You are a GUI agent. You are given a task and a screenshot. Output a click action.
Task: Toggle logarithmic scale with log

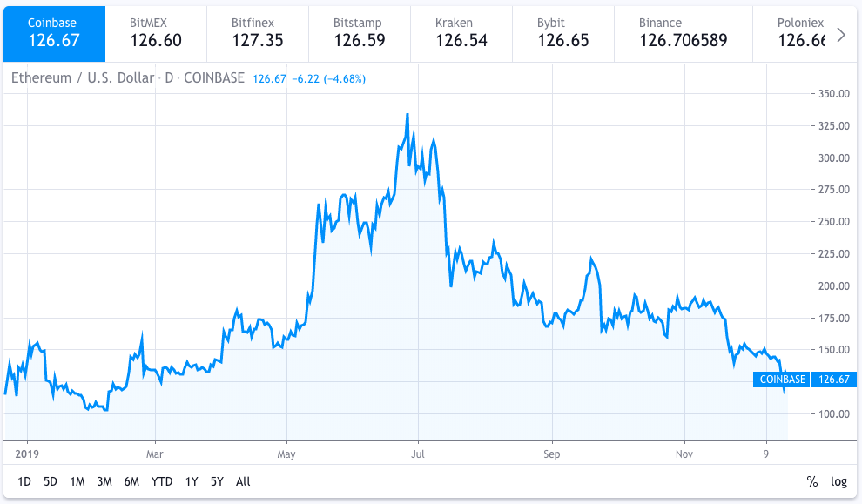(x=838, y=481)
